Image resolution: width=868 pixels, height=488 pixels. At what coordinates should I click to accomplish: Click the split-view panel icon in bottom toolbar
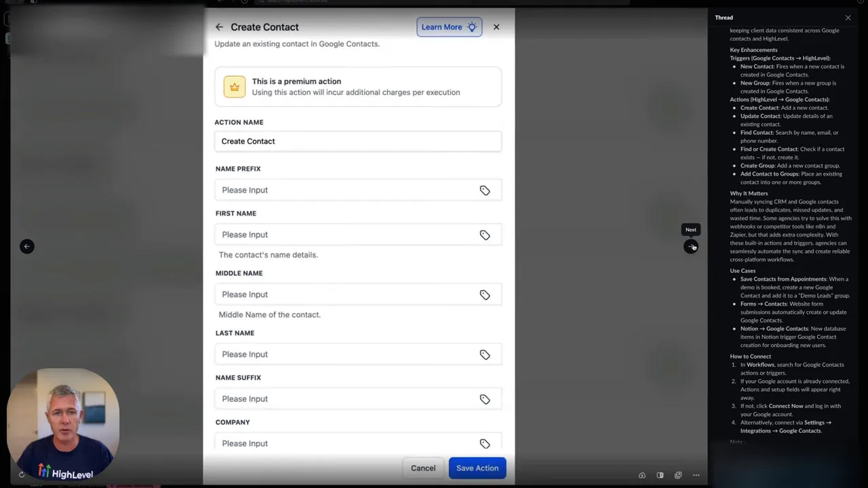(x=660, y=475)
